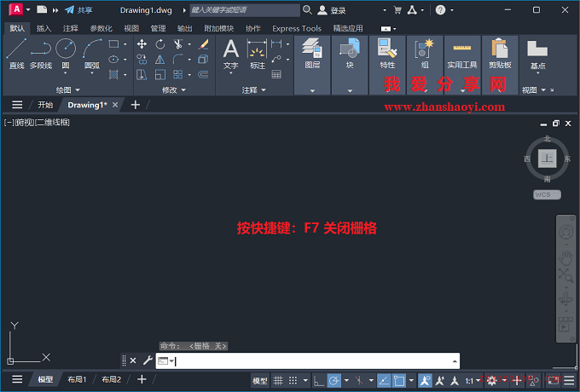Expand the 绘图 draw panel
580x392 pixels.
(x=67, y=89)
